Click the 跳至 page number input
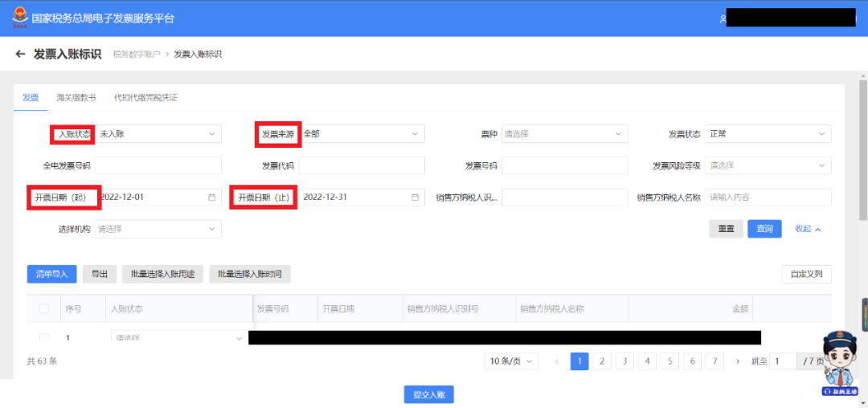The height and width of the screenshot is (408, 868). (784, 361)
